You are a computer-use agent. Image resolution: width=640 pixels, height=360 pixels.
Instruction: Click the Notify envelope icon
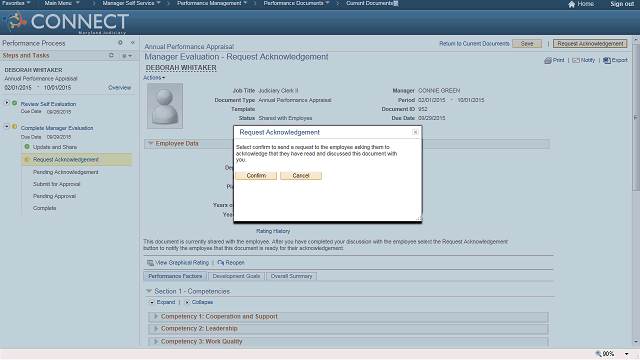[x=576, y=60]
